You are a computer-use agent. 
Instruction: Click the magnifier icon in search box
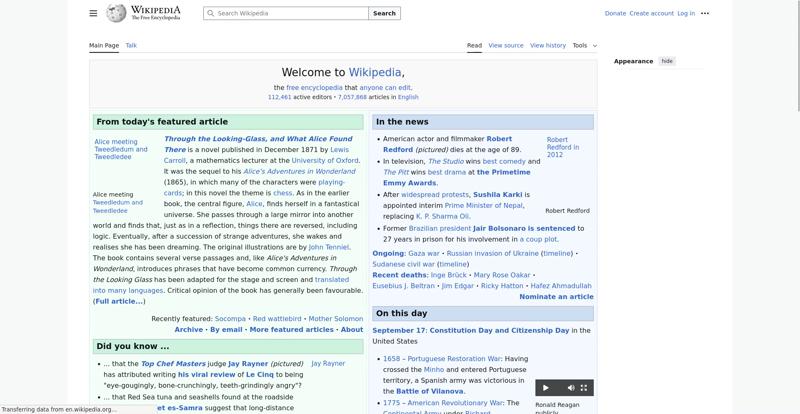[x=211, y=13]
